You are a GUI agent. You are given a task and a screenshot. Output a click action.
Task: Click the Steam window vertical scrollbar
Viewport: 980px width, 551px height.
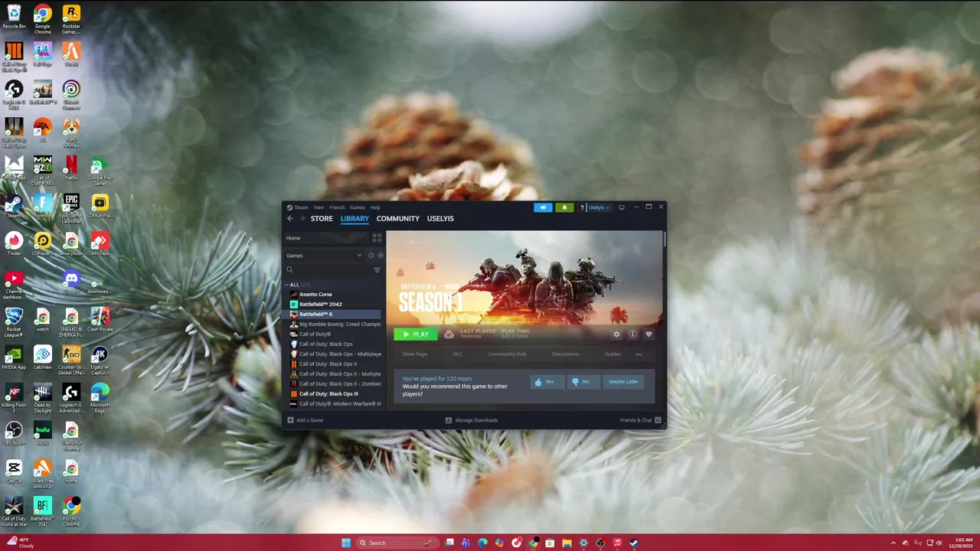[x=665, y=240]
